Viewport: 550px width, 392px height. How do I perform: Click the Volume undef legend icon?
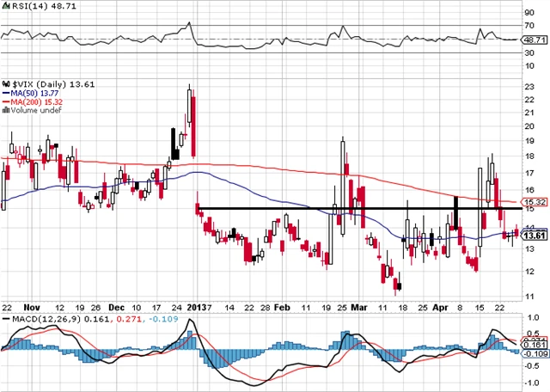point(3,109)
